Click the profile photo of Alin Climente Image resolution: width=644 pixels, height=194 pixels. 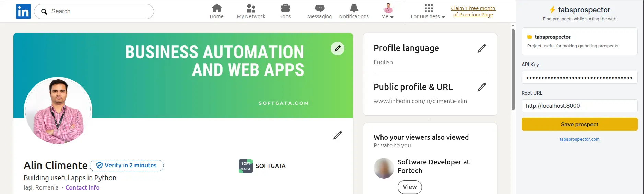pos(58,111)
